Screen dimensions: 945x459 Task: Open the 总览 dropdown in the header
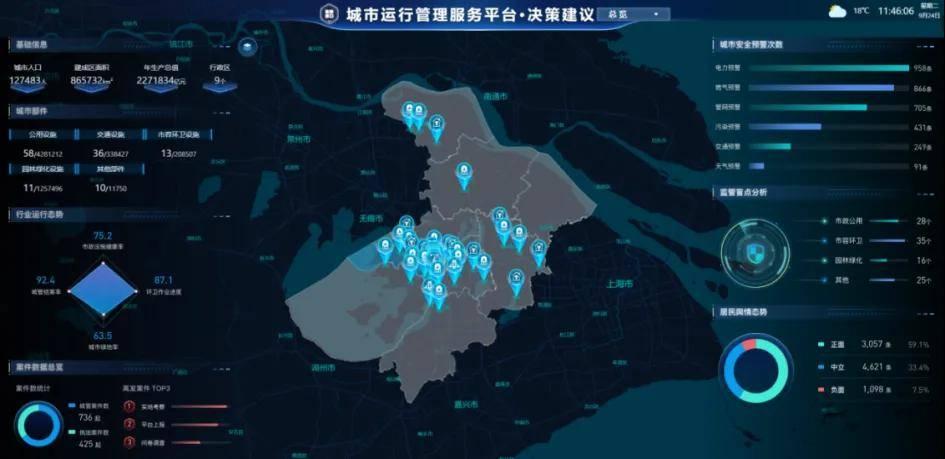(633, 14)
